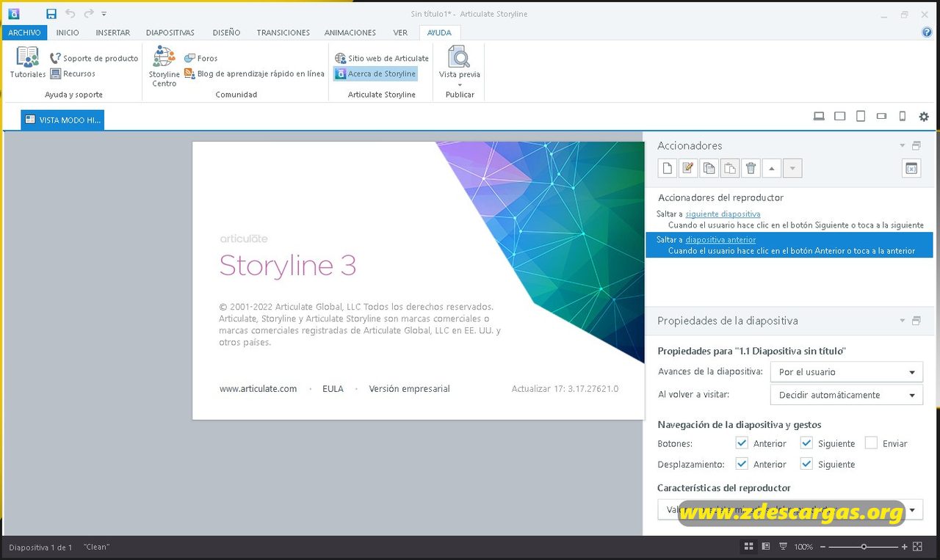Save the project from quick access toolbar
The width and height of the screenshot is (940, 560).
(51, 14)
